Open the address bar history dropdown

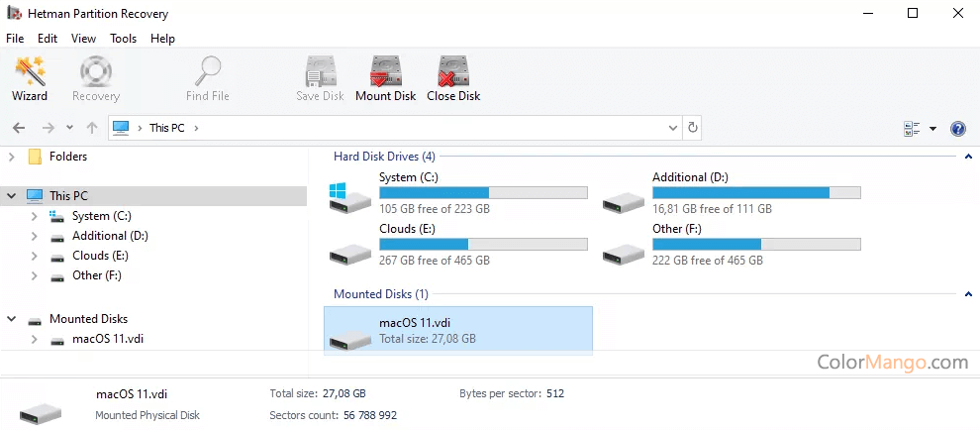click(x=673, y=128)
